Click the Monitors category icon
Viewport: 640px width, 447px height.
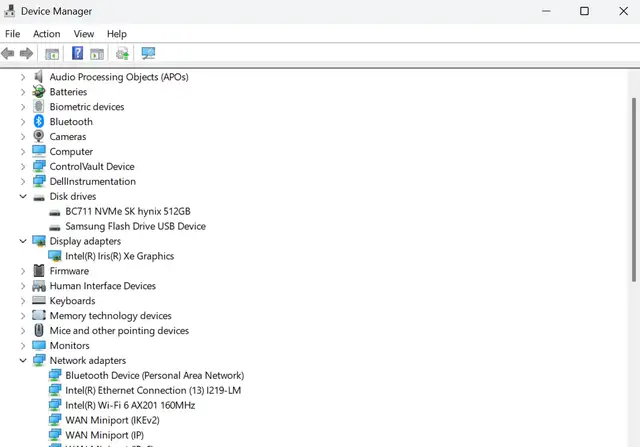(x=39, y=345)
